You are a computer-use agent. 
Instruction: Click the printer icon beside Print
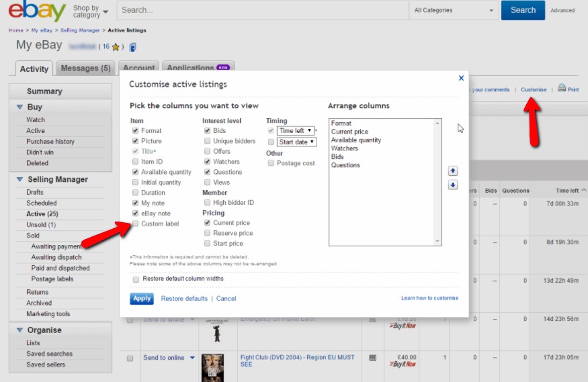click(561, 88)
